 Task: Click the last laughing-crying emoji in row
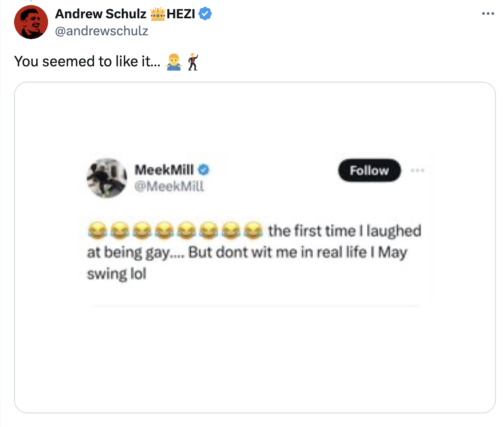253,231
